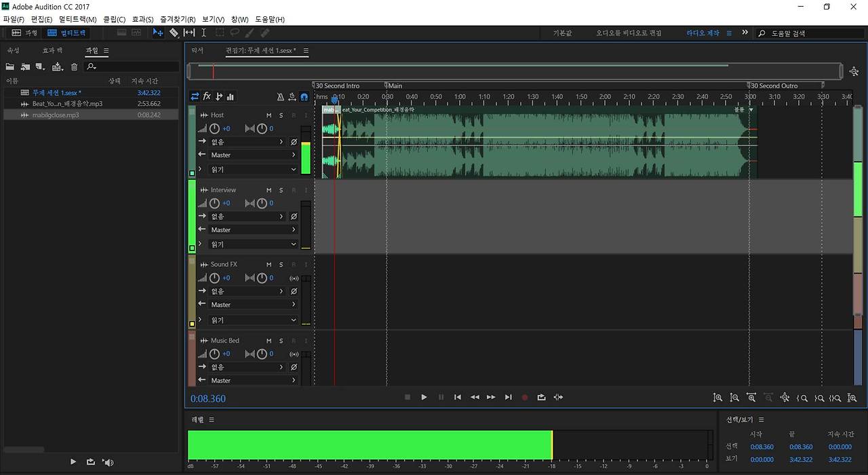Zoom in at in-point icon
868x475 pixels.
[802, 398]
